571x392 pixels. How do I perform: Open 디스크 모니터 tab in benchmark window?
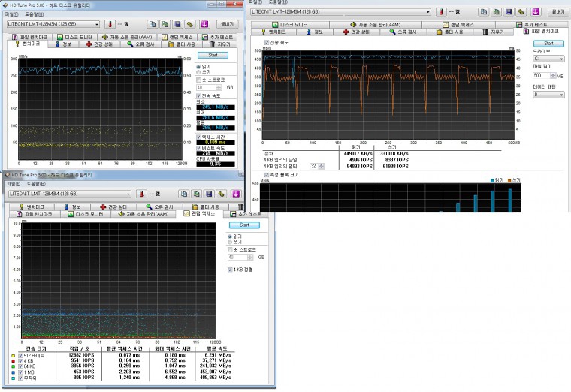click(75, 37)
